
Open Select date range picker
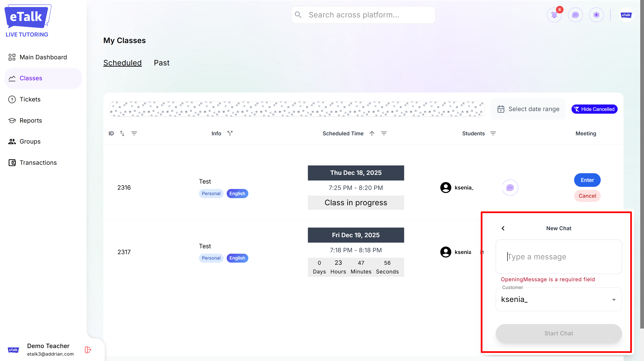pos(528,109)
